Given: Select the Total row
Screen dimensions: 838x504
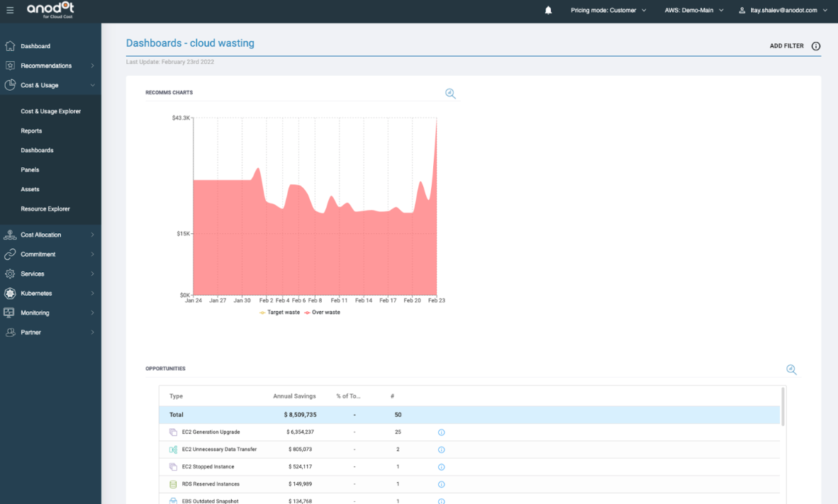Looking at the screenshot, I should pyautogui.click(x=469, y=415).
